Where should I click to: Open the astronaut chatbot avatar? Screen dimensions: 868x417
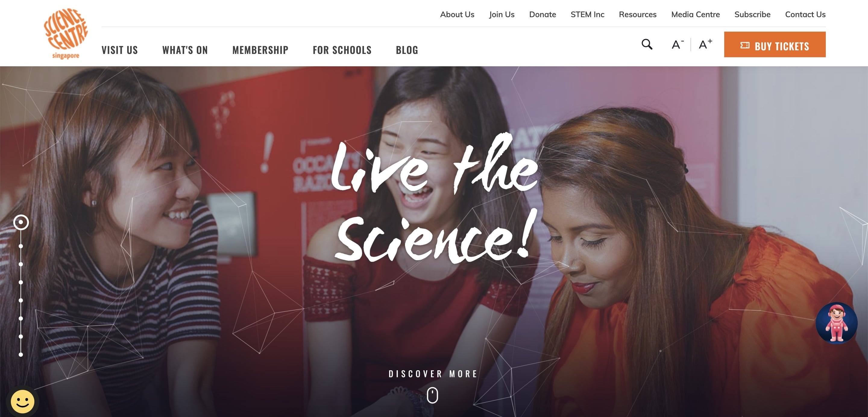[836, 323]
